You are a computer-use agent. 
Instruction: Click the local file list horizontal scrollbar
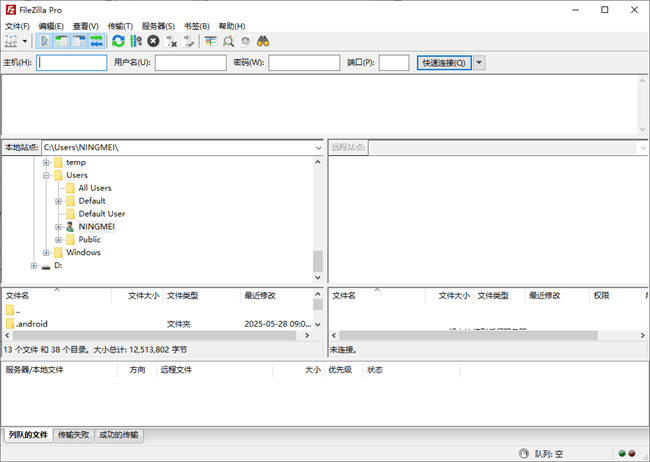tap(150, 335)
